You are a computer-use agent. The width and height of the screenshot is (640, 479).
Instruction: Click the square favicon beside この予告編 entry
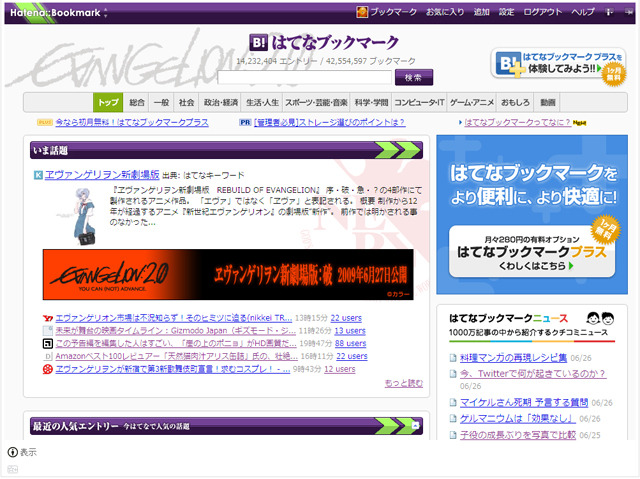[x=48, y=344]
